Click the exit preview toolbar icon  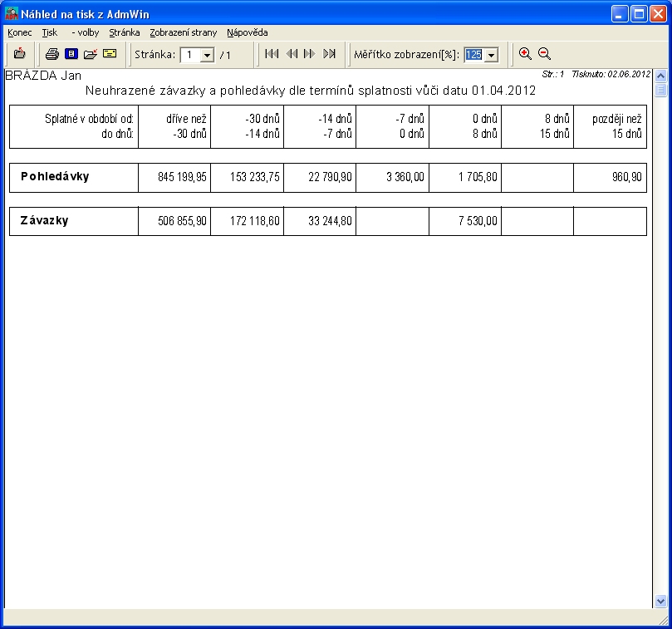click(x=19, y=54)
